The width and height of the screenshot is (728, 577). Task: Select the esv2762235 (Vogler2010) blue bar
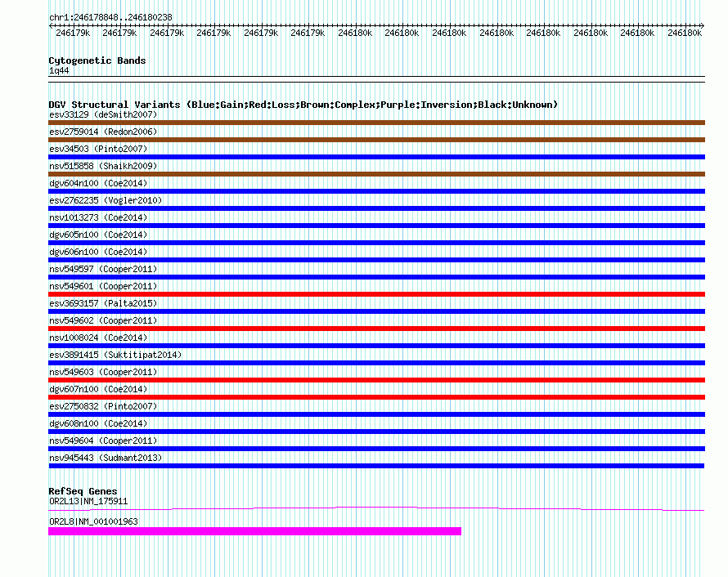click(x=376, y=208)
